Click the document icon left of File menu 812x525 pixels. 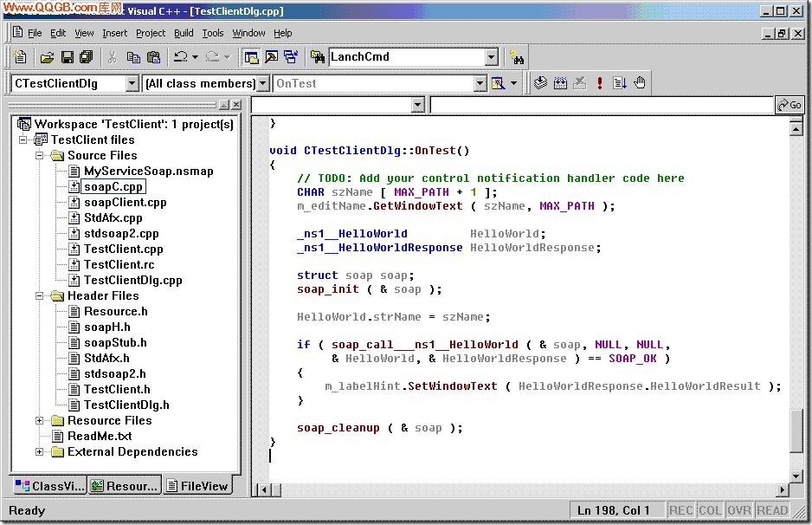(x=17, y=32)
